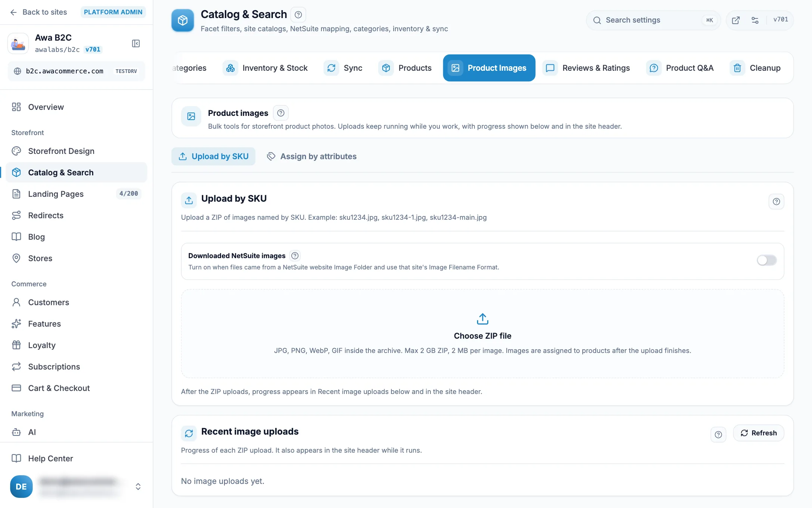
Task: Click the No image uploads yet text
Action: 223,481
